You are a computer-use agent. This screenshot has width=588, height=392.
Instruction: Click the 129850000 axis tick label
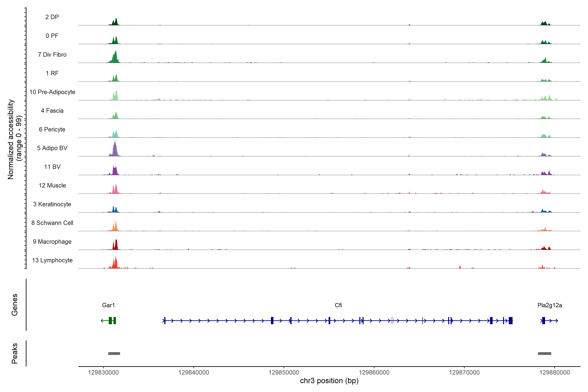pyautogui.click(x=284, y=372)
